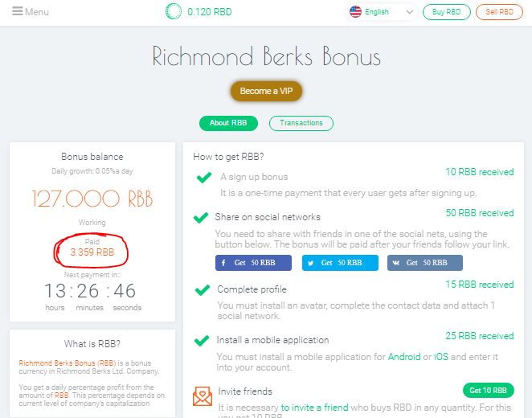Click the sign up bonus checkmark

coord(204,178)
